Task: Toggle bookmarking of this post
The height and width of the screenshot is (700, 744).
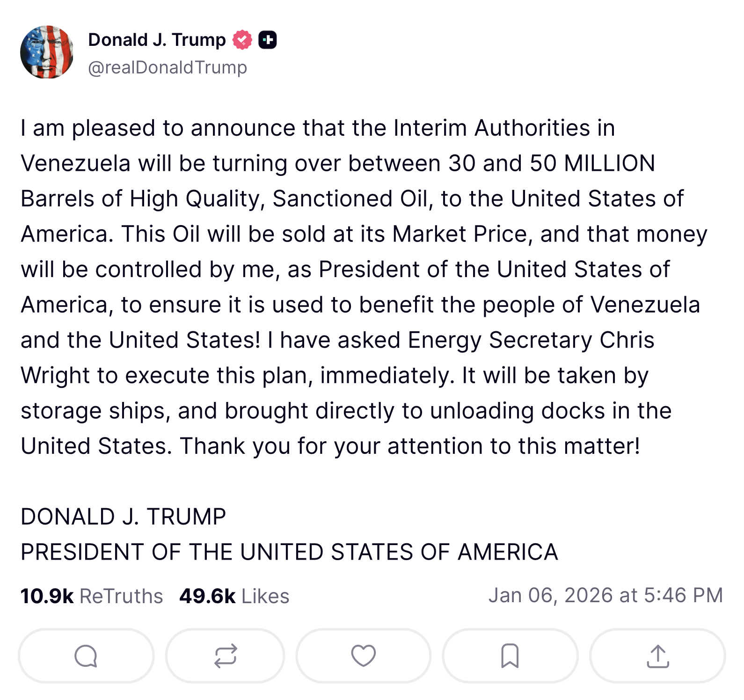Action: pyautogui.click(x=509, y=656)
